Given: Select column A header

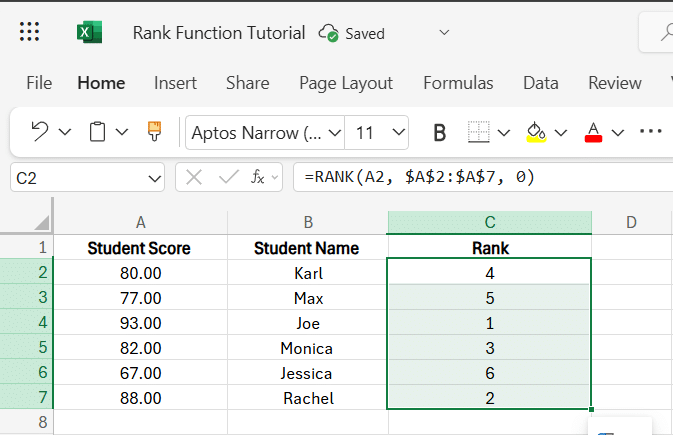Looking at the screenshot, I should coord(140,222).
